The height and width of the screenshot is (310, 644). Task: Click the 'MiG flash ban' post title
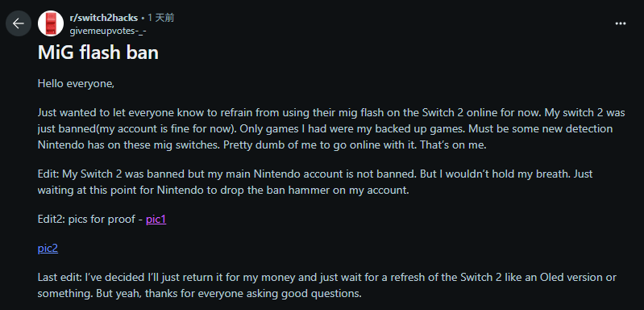(x=98, y=52)
